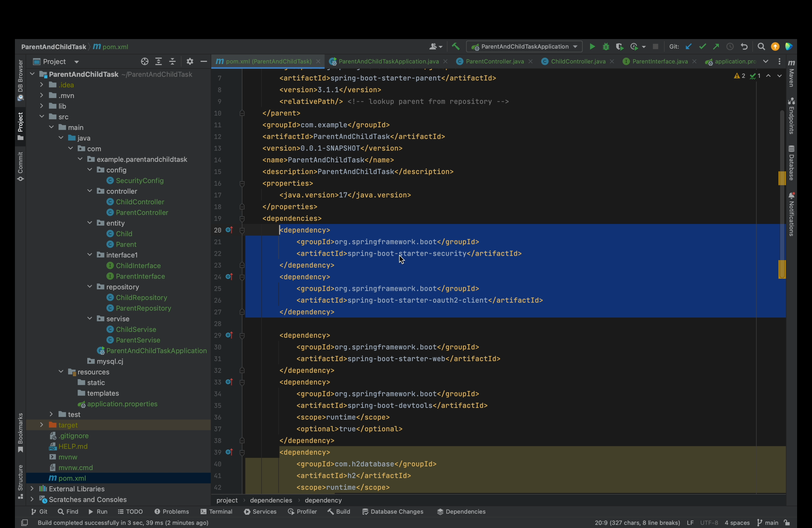The width and height of the screenshot is (812, 528).
Task: Run ParentAndChildTaskApplication with green play icon
Action: coord(592,47)
